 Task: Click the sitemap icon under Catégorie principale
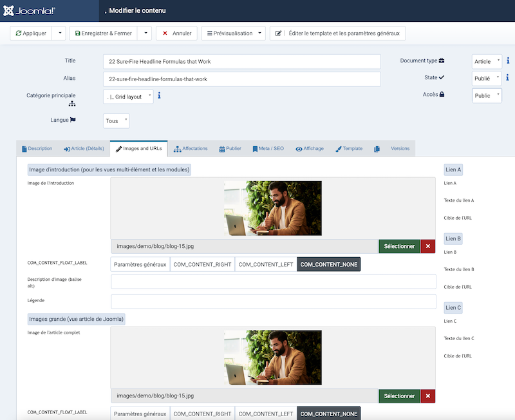(x=72, y=104)
